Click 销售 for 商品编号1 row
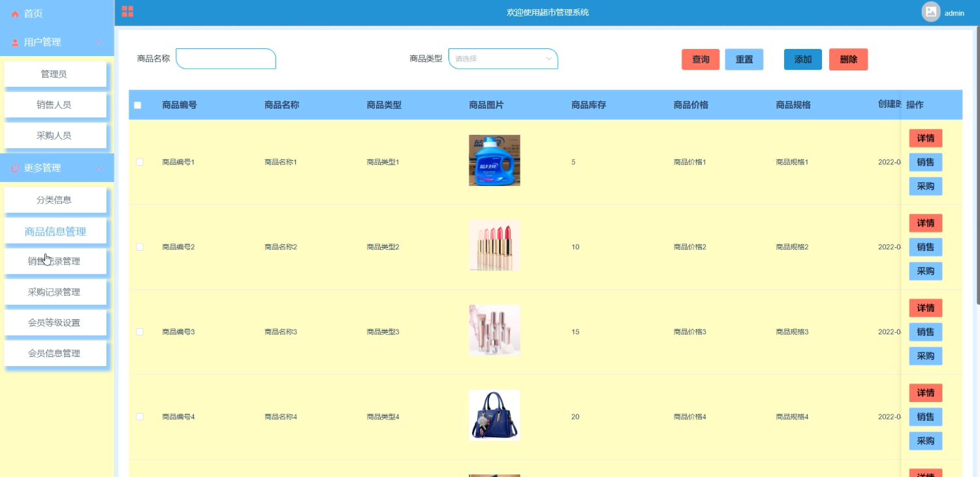This screenshot has height=477, width=980. [x=926, y=162]
